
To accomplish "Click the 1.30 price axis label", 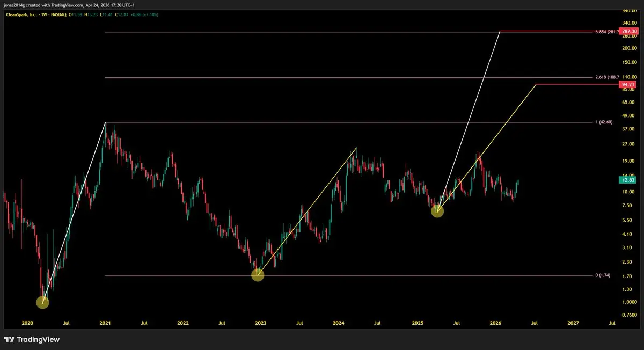I will [626, 289].
